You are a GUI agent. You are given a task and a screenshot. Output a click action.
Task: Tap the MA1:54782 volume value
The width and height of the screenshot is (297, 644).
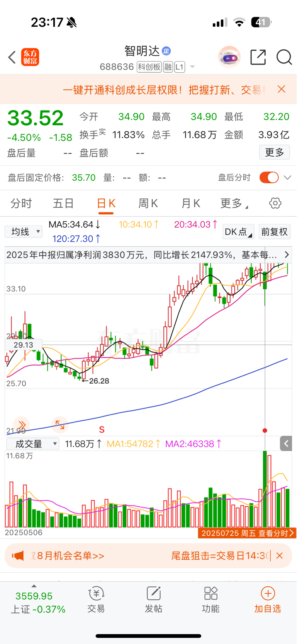[x=134, y=444]
